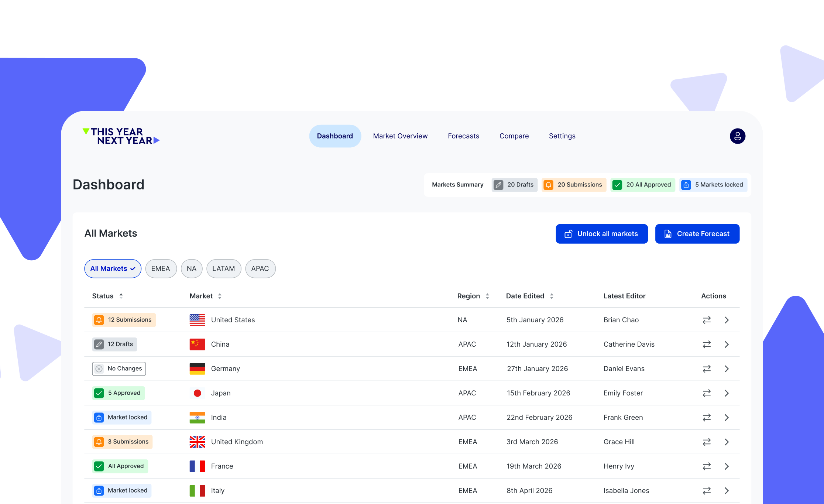The width and height of the screenshot is (824, 504).
Task: Click the compare arrows icon for India
Action: click(x=707, y=418)
